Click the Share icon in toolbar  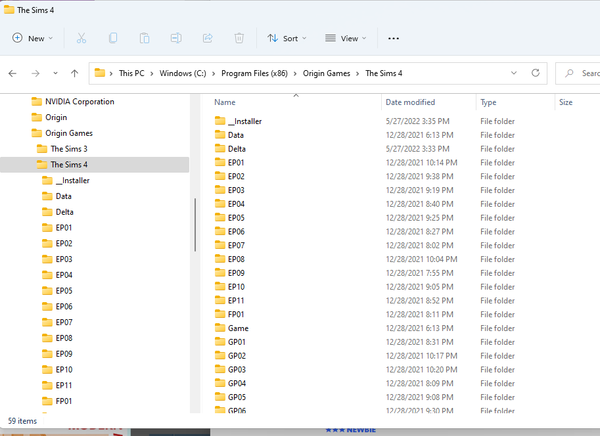coord(208,38)
